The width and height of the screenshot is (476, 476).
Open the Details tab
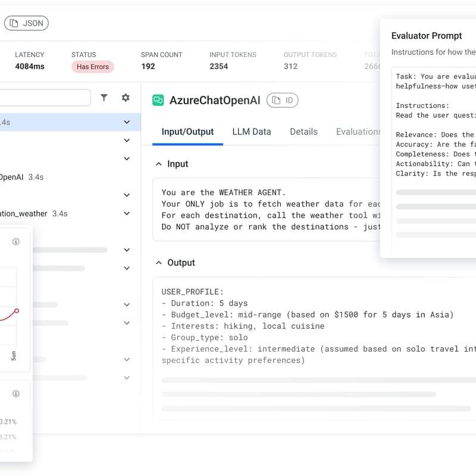(303, 131)
